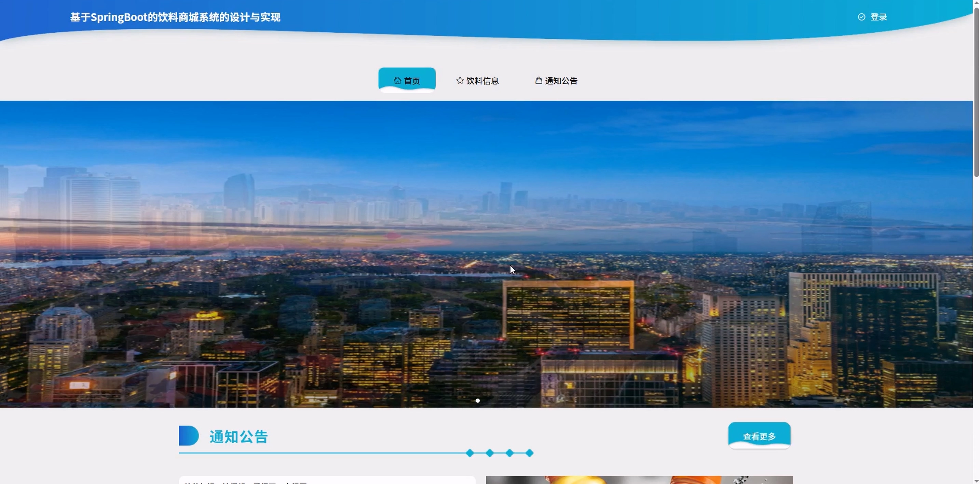Go to 通知公告 in navigation bar
The width and height of the screenshot is (980, 484).
click(x=561, y=81)
